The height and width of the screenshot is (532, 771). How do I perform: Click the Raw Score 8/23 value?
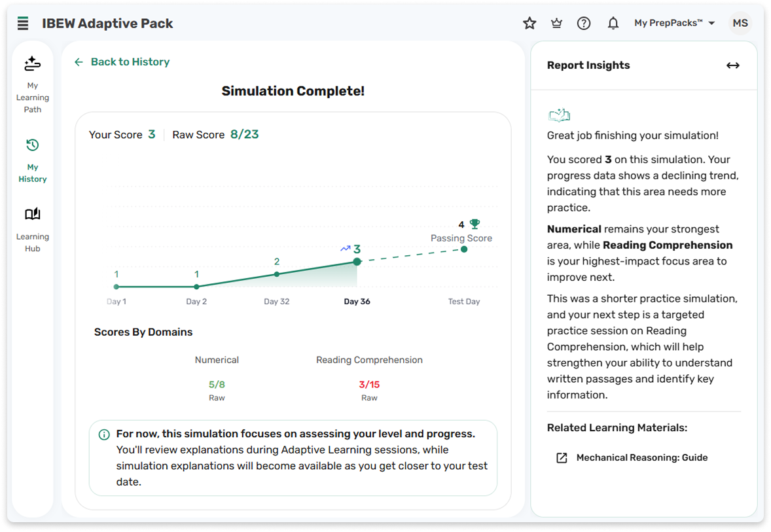[244, 134]
